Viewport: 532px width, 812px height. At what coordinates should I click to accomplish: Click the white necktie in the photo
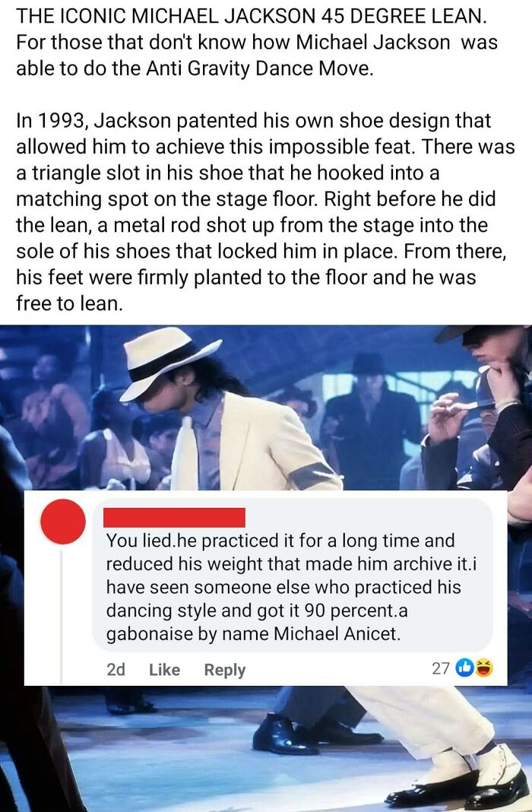click(184, 454)
